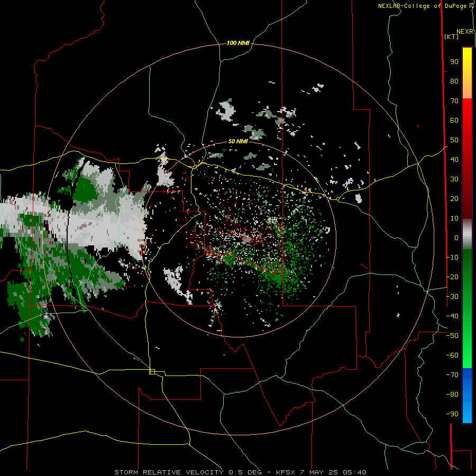
Task: Click the 10 value on the velocity scale
Action: pyautogui.click(x=454, y=218)
